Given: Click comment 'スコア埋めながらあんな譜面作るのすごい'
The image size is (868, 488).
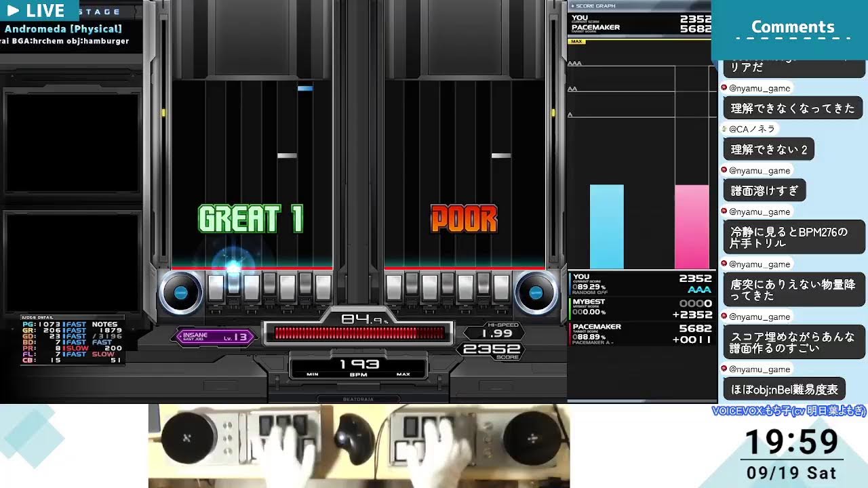Looking at the screenshot, I should click(794, 342).
